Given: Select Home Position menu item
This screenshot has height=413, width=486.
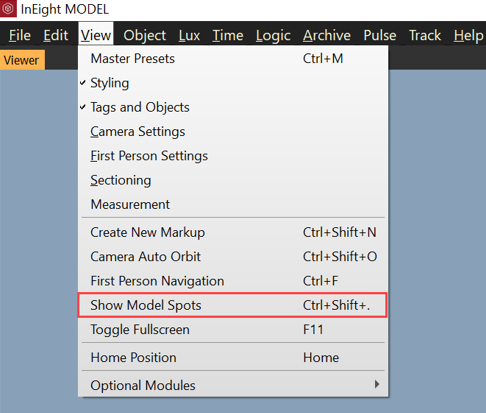Looking at the screenshot, I should click(x=233, y=357).
